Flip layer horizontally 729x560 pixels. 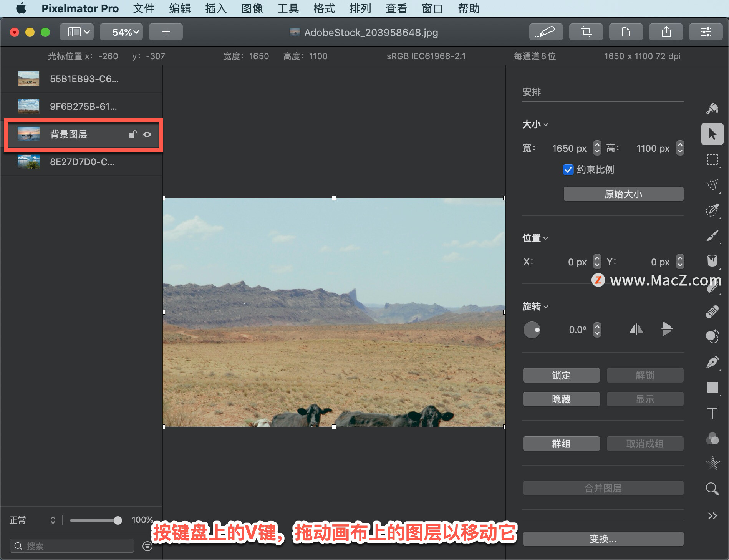(636, 329)
